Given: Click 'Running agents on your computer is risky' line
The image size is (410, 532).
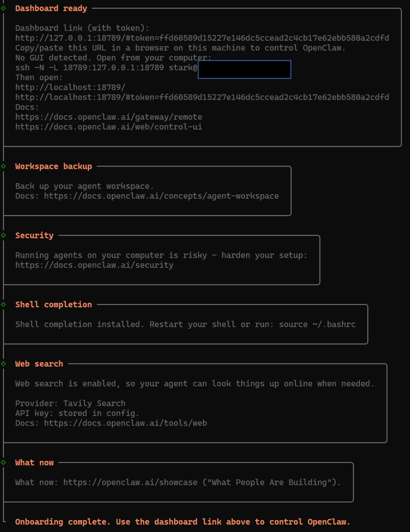Looking at the screenshot, I should pyautogui.click(x=161, y=255).
